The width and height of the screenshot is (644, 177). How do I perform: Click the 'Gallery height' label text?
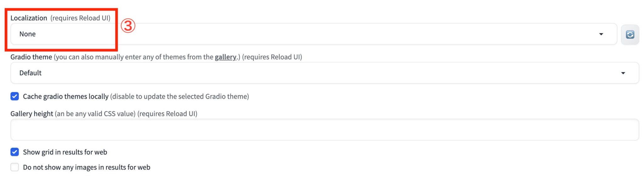31,114
